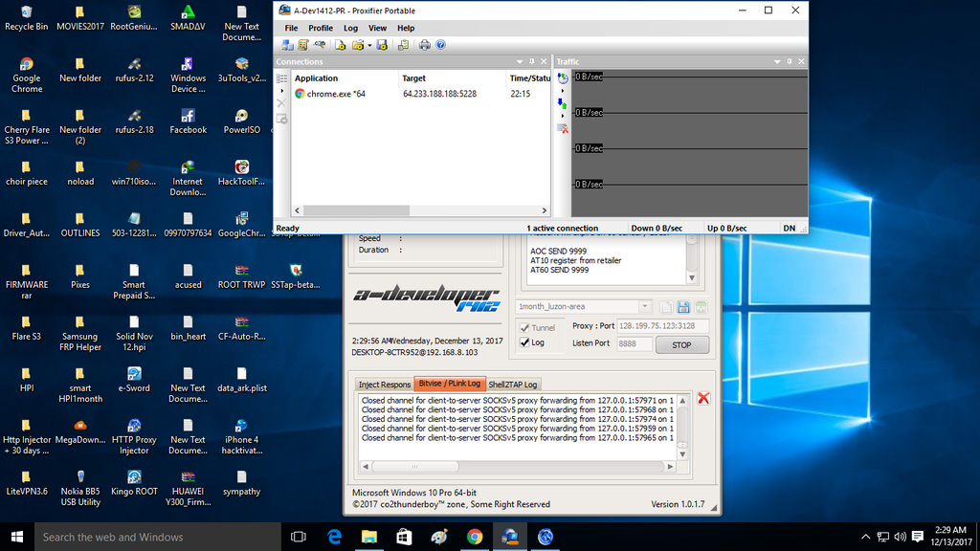Click the taskbar search box
The height and width of the screenshot is (551, 980).
pos(157,537)
